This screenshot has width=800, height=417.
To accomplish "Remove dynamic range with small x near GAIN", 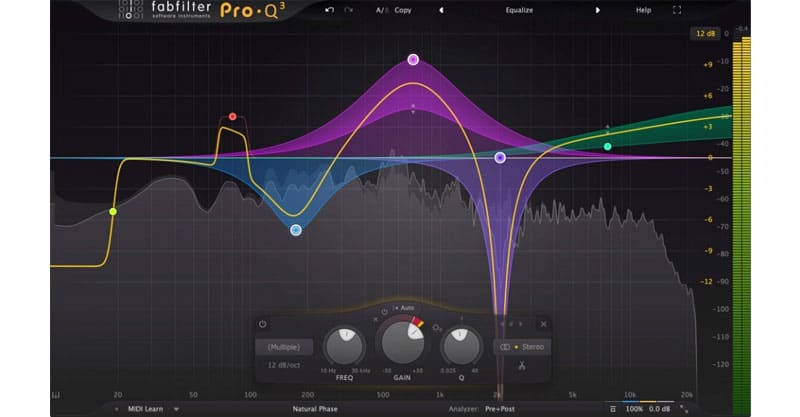I will [x=376, y=320].
